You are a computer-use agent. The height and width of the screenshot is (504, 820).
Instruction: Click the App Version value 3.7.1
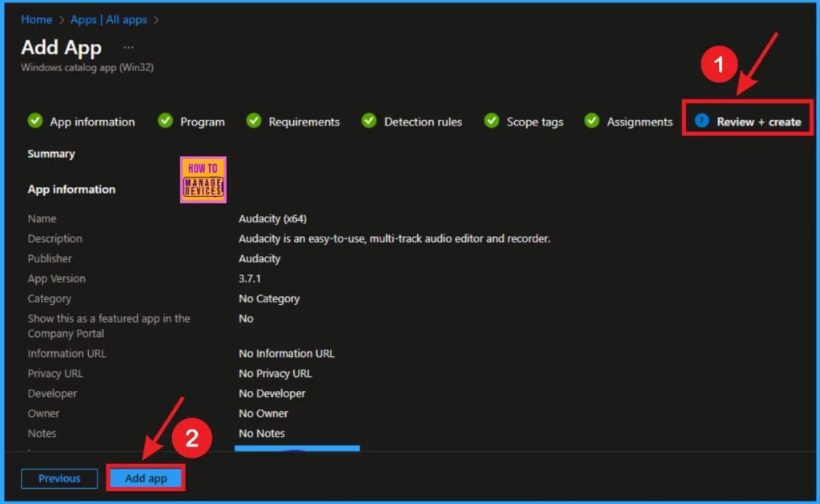click(x=250, y=278)
